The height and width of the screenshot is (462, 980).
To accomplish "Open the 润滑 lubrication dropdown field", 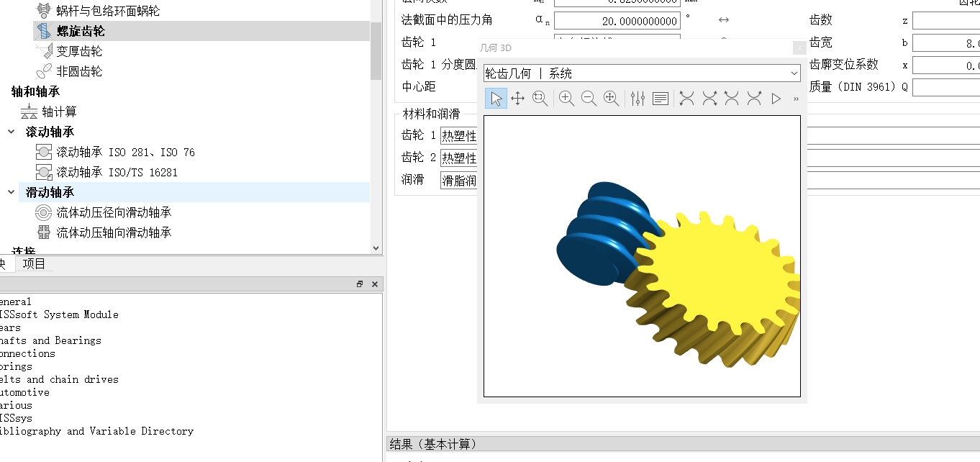I will pyautogui.click(x=459, y=181).
